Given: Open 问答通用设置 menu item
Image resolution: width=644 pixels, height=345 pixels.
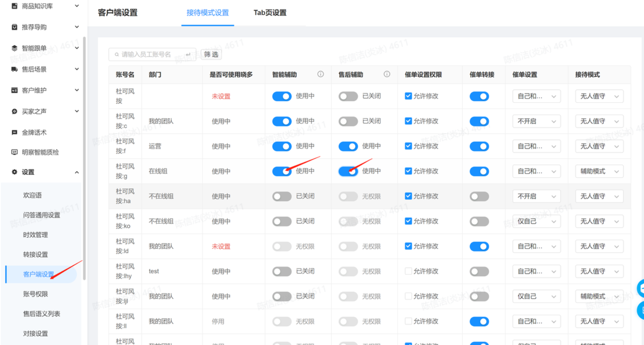Looking at the screenshot, I should tap(41, 215).
